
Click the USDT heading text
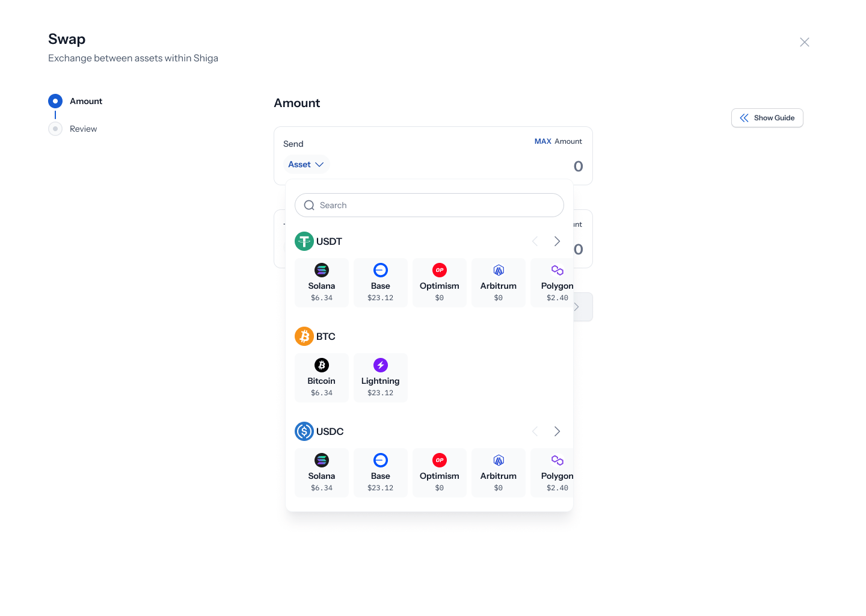(329, 241)
